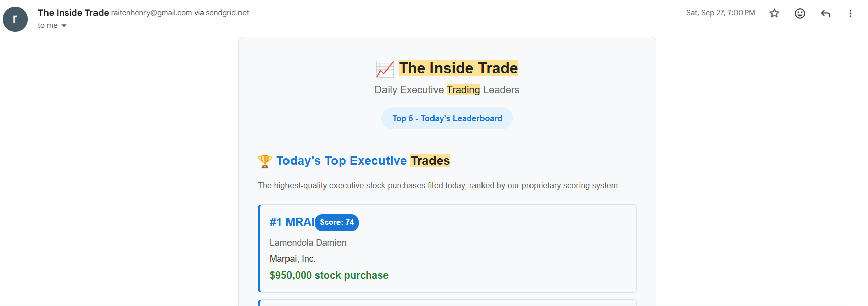Click the "via" link in sender line
868x306 pixels.
tap(199, 13)
